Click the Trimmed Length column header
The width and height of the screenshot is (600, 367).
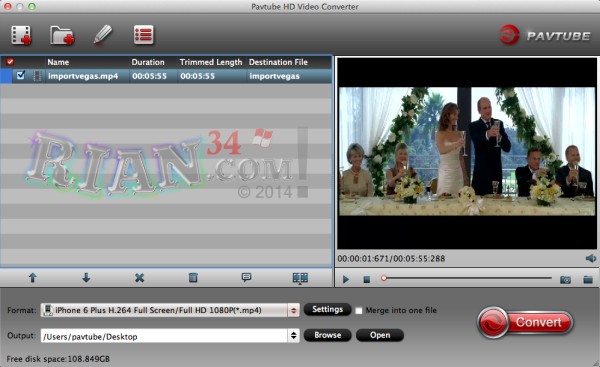click(211, 62)
